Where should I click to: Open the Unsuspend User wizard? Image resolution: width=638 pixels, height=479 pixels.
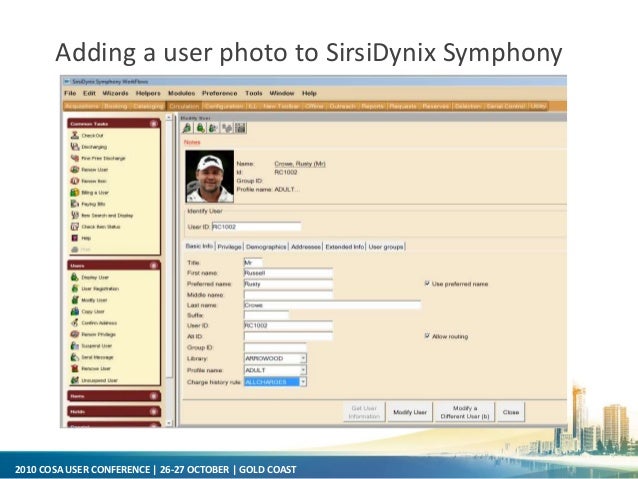coord(94,381)
